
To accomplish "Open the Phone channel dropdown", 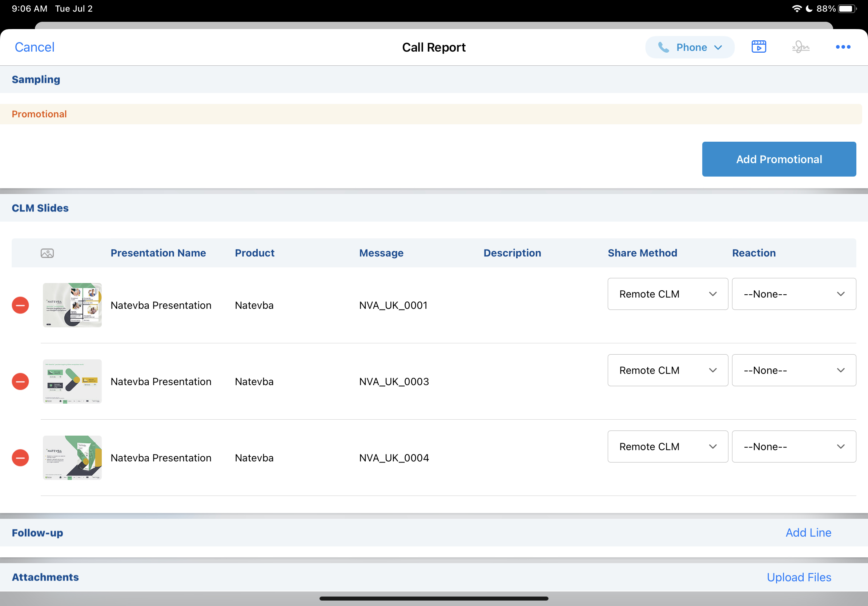I will (689, 47).
